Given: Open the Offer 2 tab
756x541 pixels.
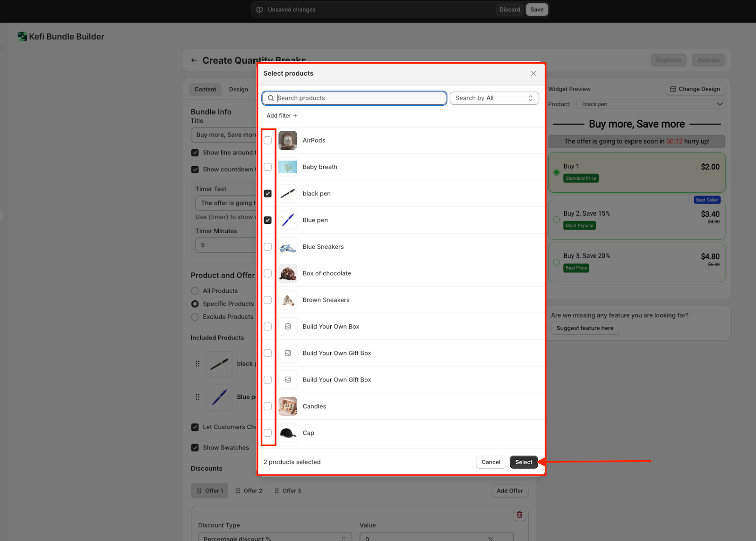Looking at the screenshot, I should pyautogui.click(x=249, y=491).
